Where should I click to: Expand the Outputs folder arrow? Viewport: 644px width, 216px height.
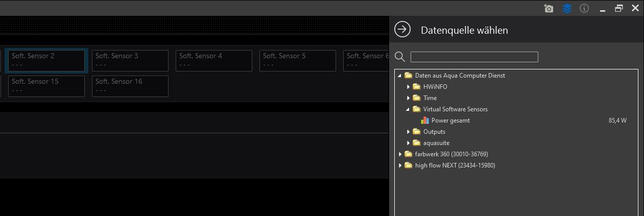coord(409,132)
